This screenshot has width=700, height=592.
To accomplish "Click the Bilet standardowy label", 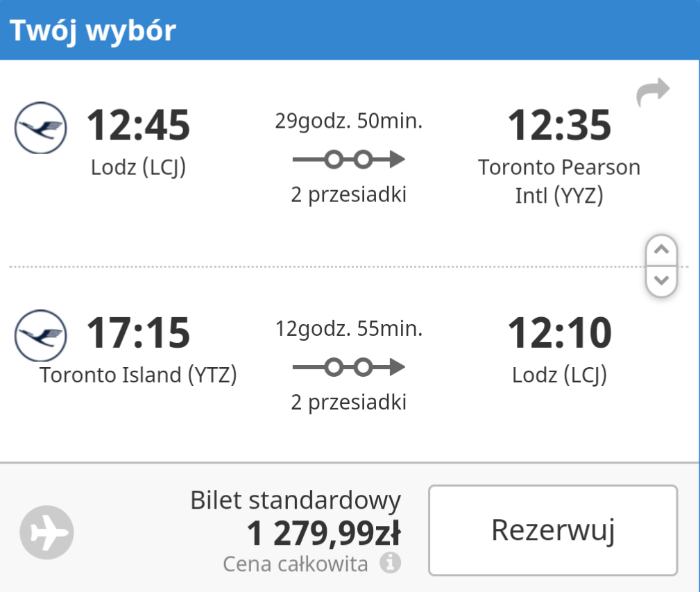I will [296, 500].
